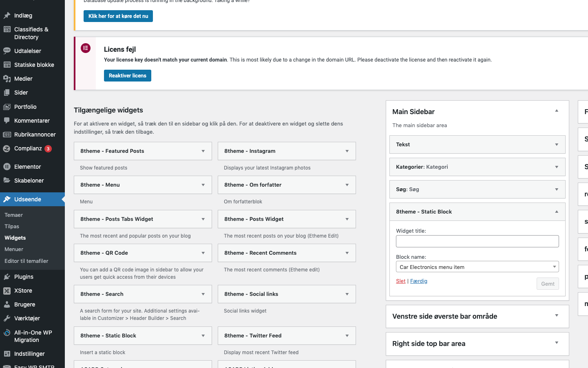Click the Medier media icon
The image size is (588, 368).
coord(7,79)
